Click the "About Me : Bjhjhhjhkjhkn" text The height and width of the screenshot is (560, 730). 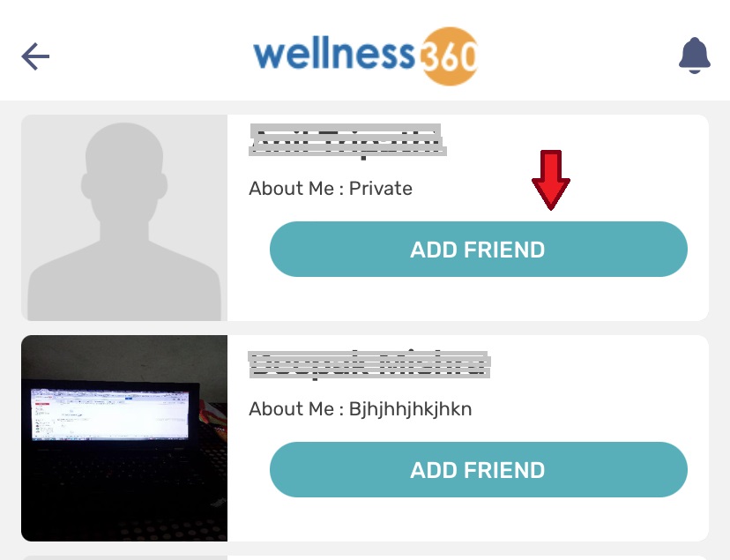[361, 409]
